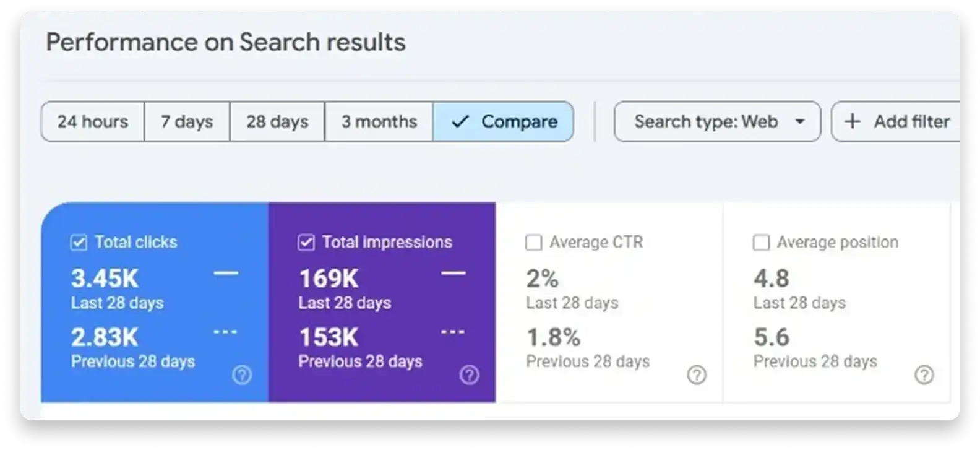
Task: Click the Compare checkmark icon
Action: point(460,121)
